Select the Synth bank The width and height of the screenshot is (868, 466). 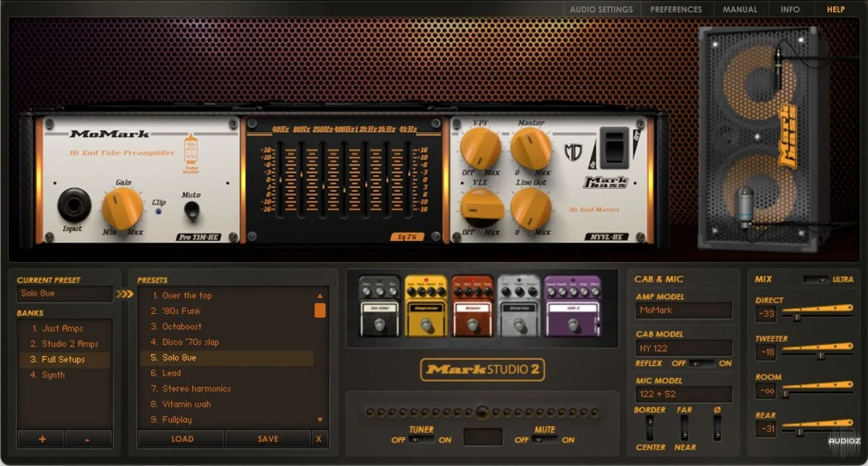[x=64, y=375]
